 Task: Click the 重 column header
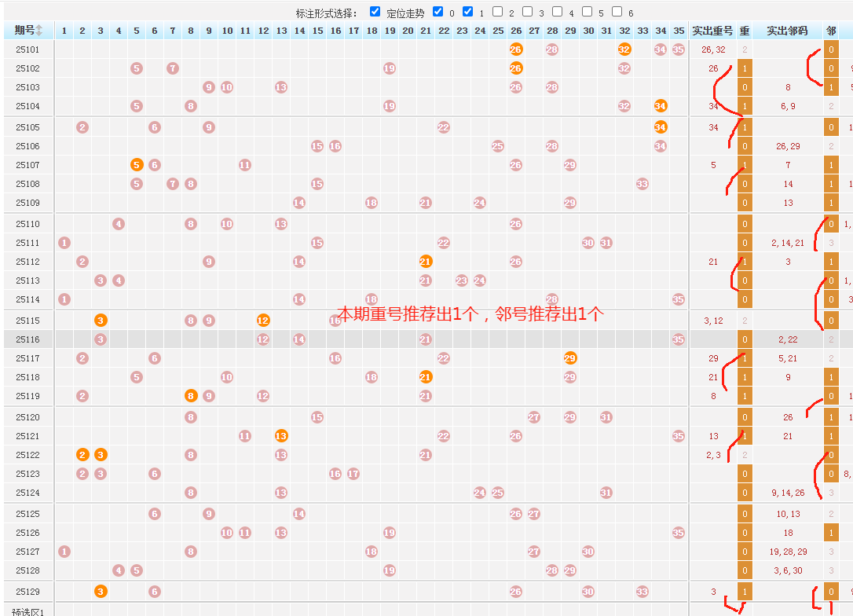(745, 31)
